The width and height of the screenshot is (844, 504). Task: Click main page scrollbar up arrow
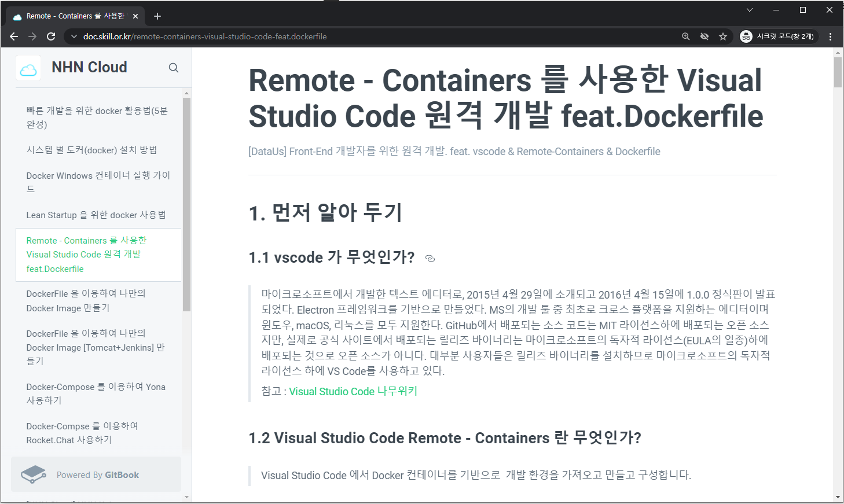(x=838, y=53)
